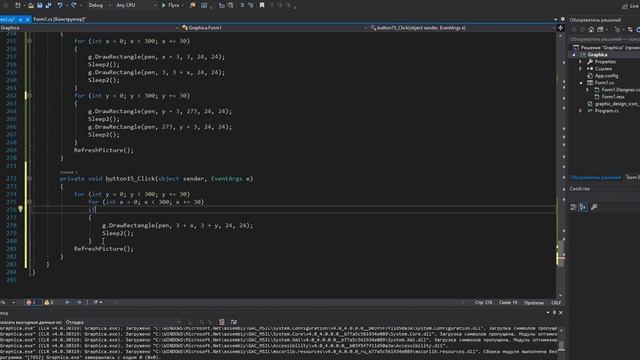The width and height of the screenshot is (640, 360).
Task: Expand the Program.cs node
Action: click(581, 111)
